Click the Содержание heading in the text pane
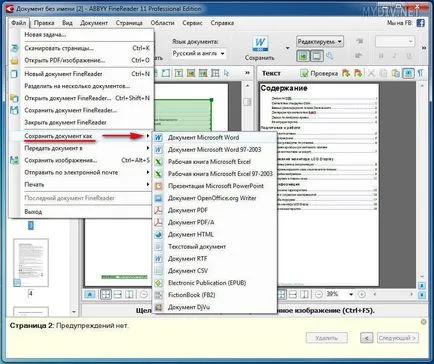 pyautogui.click(x=284, y=88)
